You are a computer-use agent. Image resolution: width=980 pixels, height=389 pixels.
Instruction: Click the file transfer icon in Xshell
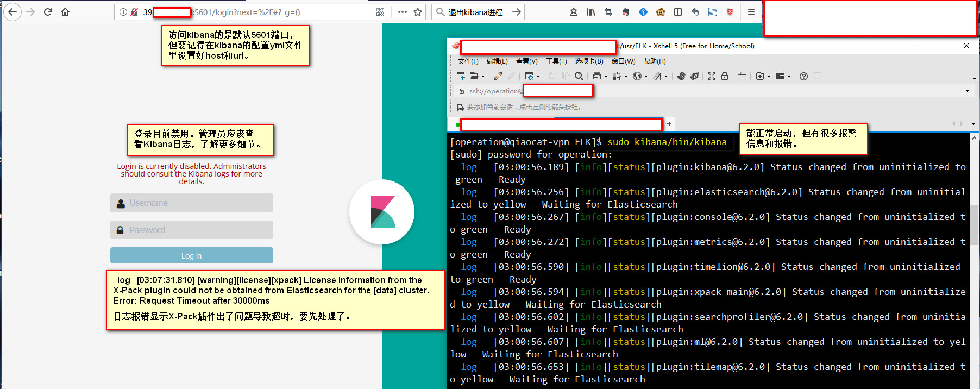coord(617,77)
